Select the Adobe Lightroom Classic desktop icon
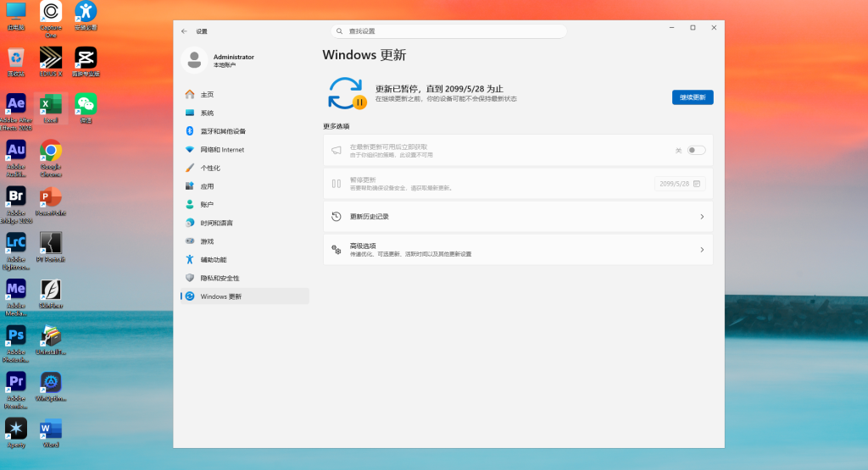 coord(16,252)
